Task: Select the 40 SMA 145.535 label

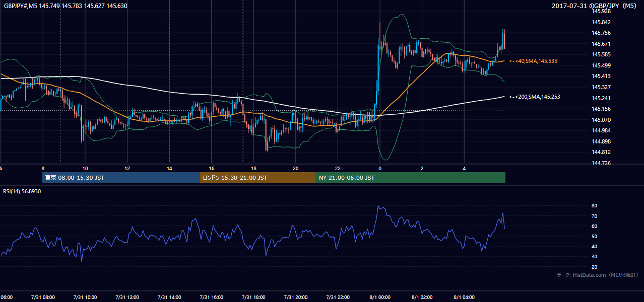Action: (x=533, y=61)
